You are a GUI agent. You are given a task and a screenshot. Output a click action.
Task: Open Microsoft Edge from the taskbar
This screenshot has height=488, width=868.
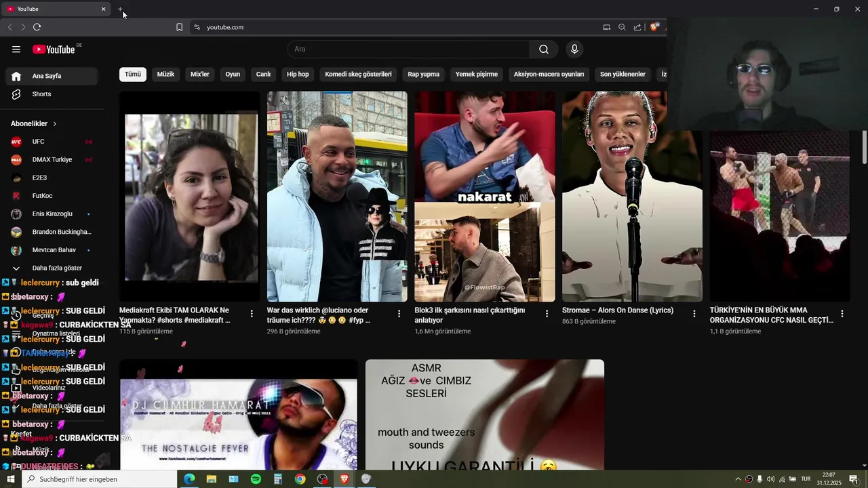[x=189, y=479]
